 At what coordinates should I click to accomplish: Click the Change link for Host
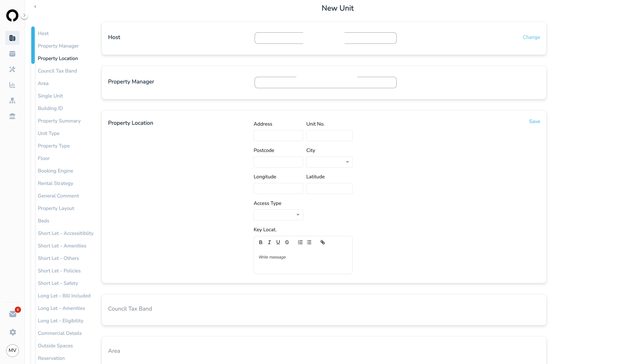click(x=531, y=37)
